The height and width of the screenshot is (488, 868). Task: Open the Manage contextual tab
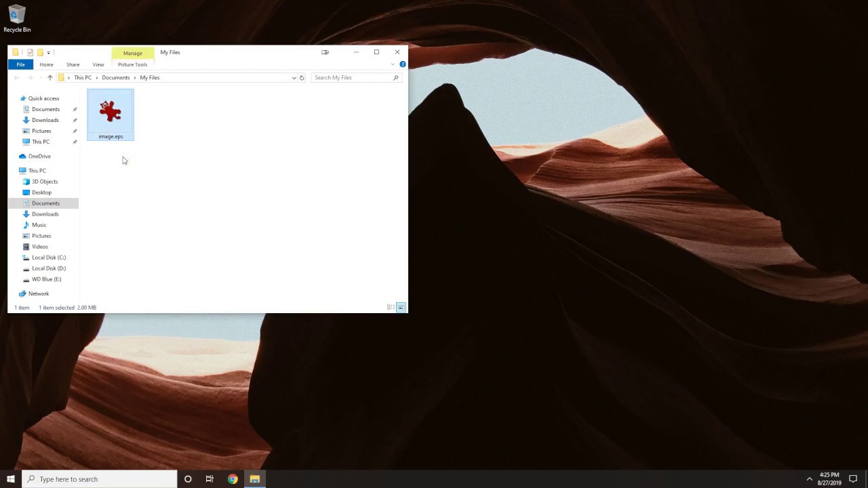coord(133,53)
